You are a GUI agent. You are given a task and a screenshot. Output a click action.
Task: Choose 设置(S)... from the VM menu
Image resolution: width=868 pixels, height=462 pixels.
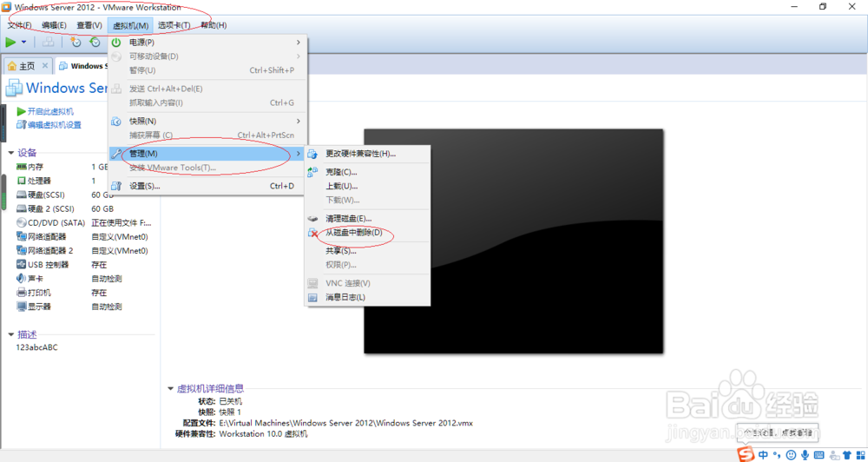[207, 186]
